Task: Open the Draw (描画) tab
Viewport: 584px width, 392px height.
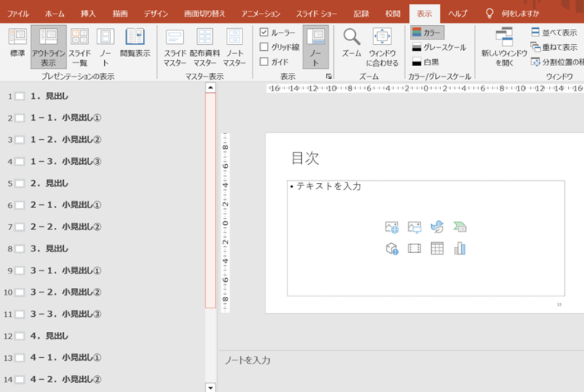Action: [x=120, y=14]
